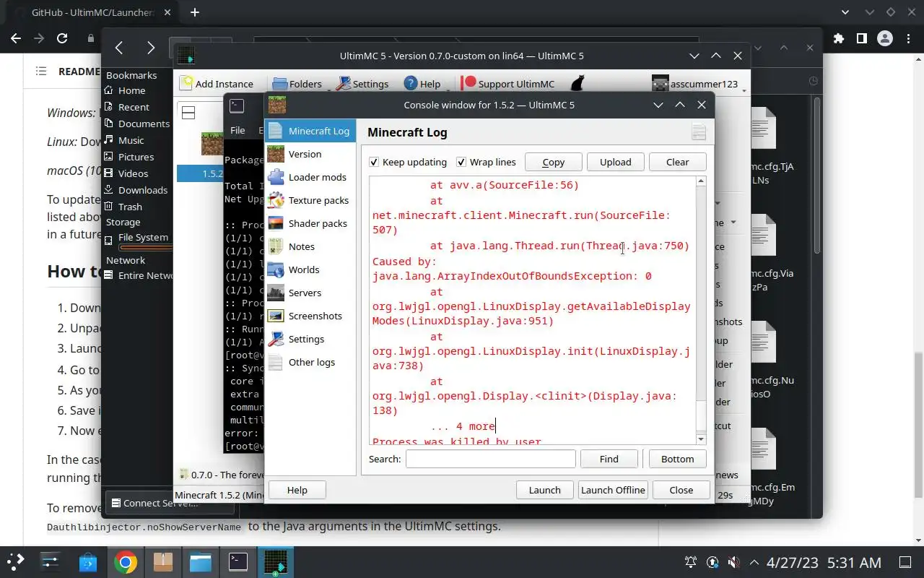Open Help in UltimMC main toolbar
924x578 pixels.
click(x=422, y=84)
